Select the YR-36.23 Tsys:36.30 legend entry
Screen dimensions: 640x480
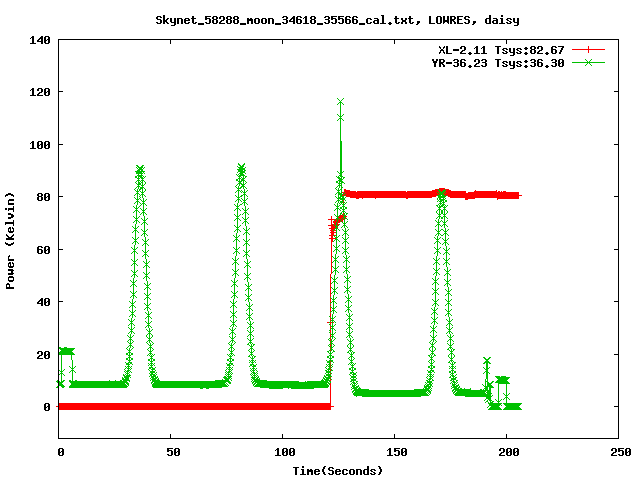[498, 63]
